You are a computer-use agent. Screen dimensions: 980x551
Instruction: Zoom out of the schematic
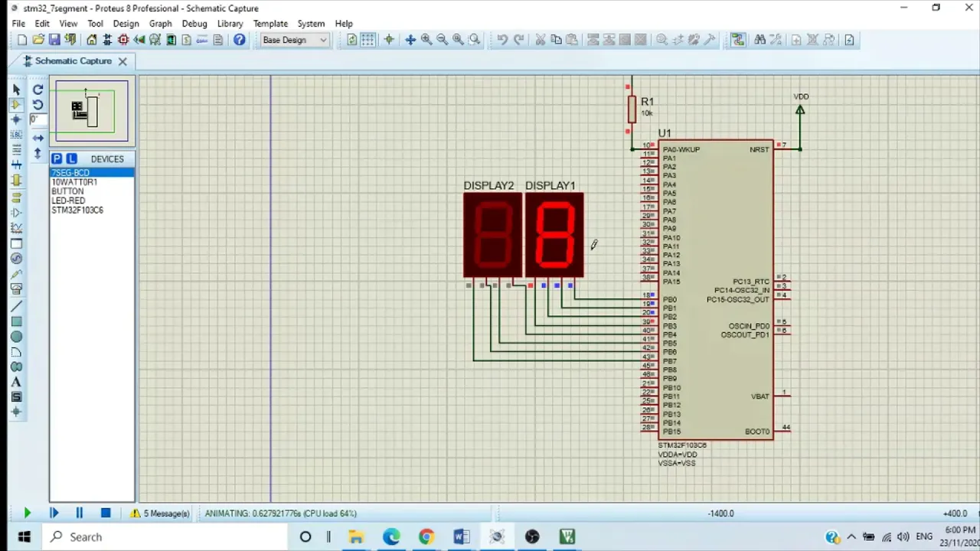click(442, 40)
